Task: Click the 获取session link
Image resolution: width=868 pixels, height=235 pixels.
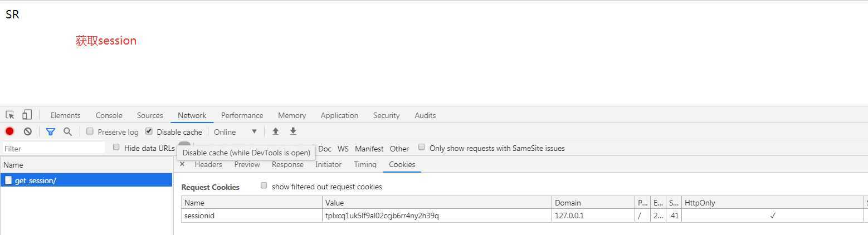Action: point(106,41)
